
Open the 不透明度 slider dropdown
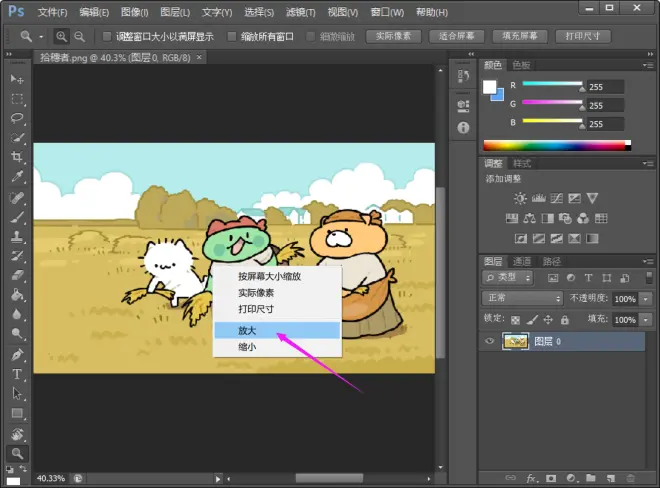[x=646, y=299]
